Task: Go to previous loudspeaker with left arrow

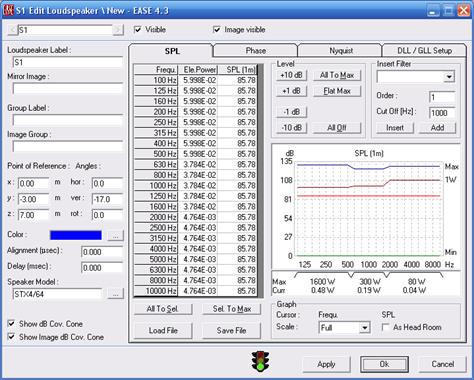Action: pos(12,30)
